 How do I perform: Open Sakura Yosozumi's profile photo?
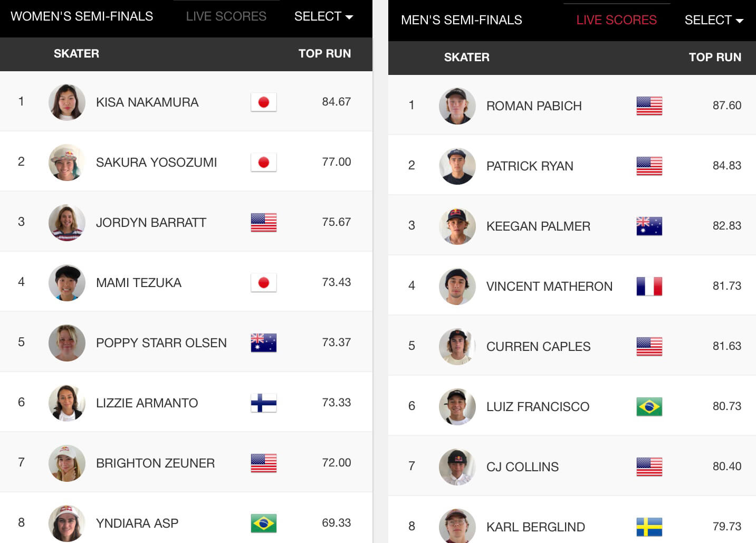click(67, 163)
